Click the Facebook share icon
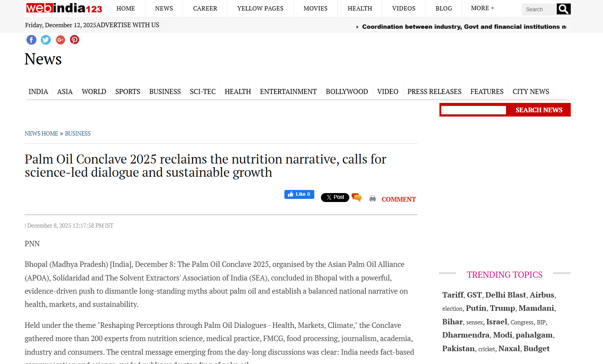 tap(31, 40)
